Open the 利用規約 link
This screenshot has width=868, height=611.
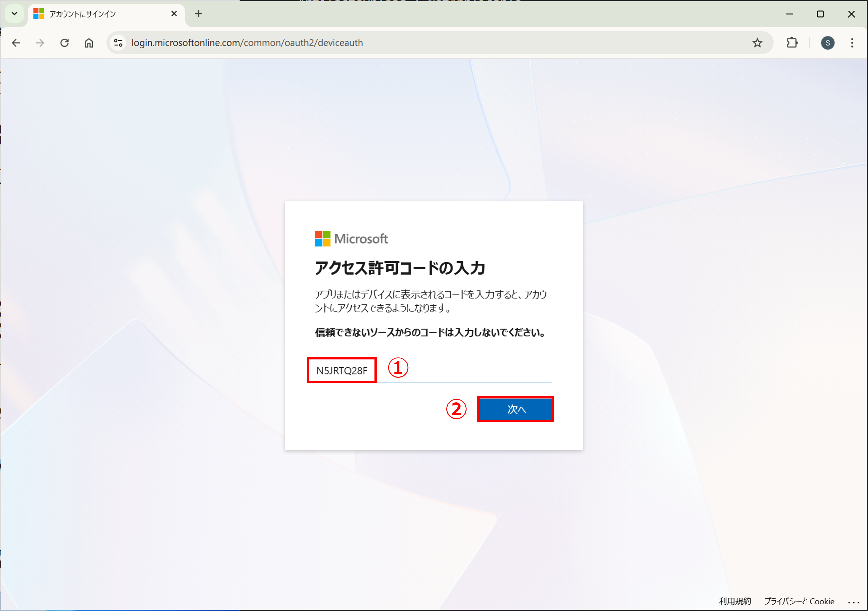735,601
